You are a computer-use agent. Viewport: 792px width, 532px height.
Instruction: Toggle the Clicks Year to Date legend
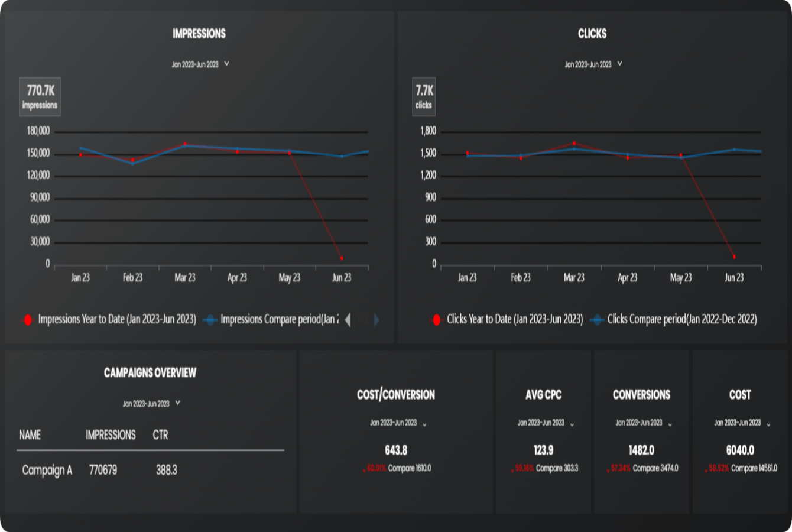coord(507,320)
